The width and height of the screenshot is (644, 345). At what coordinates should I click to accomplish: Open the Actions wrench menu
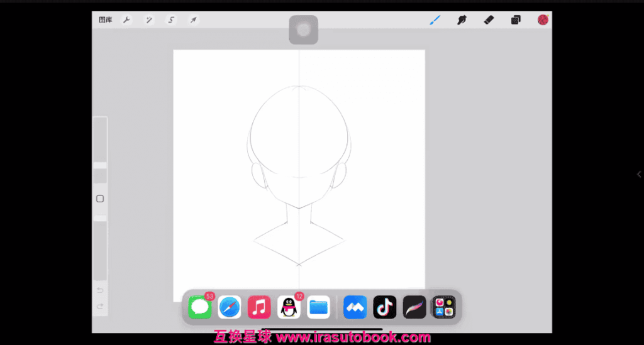click(126, 20)
